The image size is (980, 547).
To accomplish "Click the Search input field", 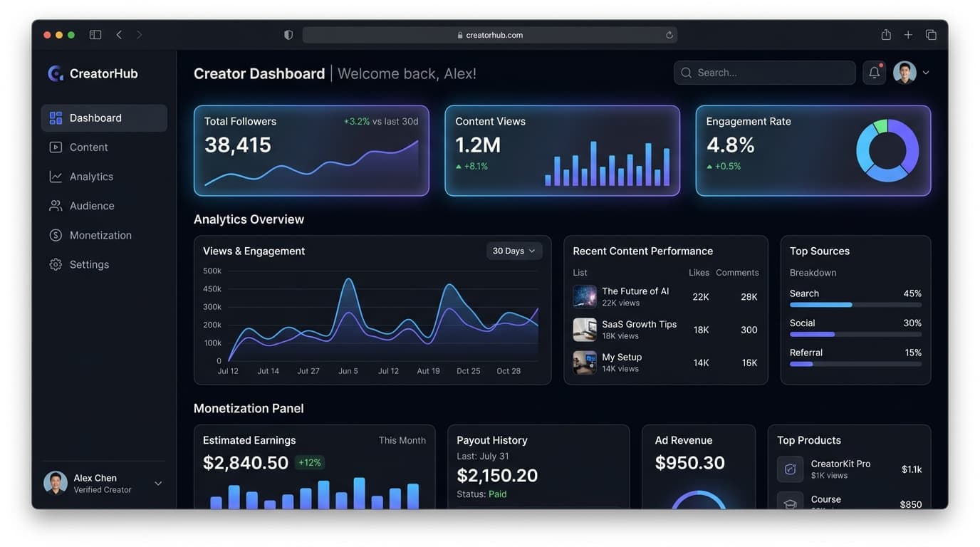I will click(764, 73).
